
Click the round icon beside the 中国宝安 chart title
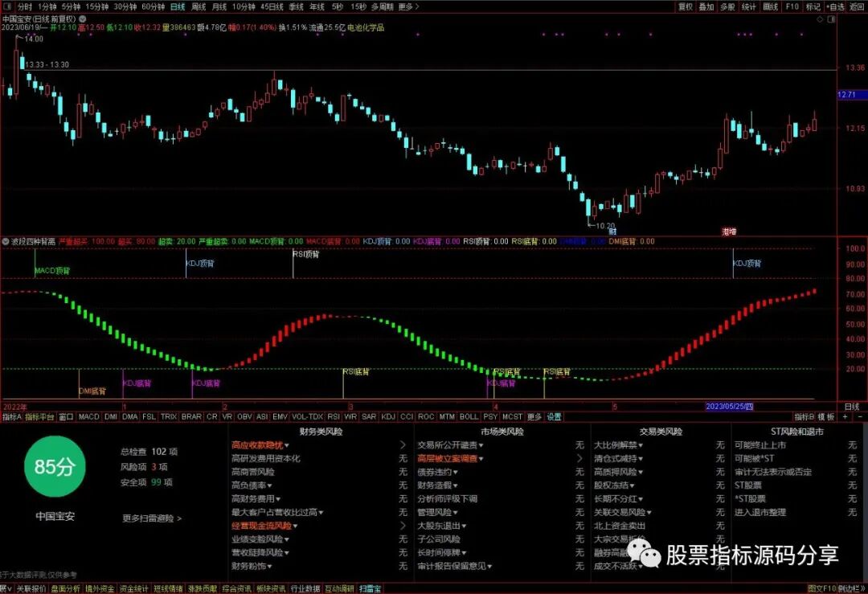(83, 18)
